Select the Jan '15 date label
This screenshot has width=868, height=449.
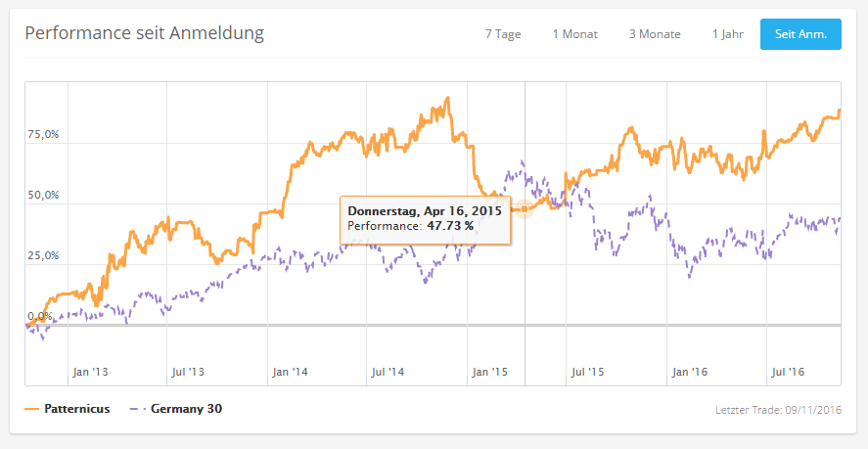(x=488, y=373)
